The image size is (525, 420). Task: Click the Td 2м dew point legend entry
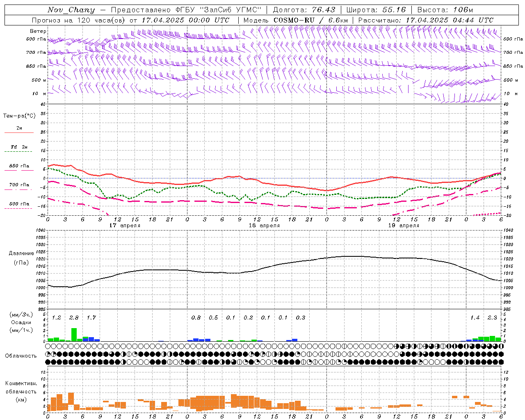[x=19, y=147]
